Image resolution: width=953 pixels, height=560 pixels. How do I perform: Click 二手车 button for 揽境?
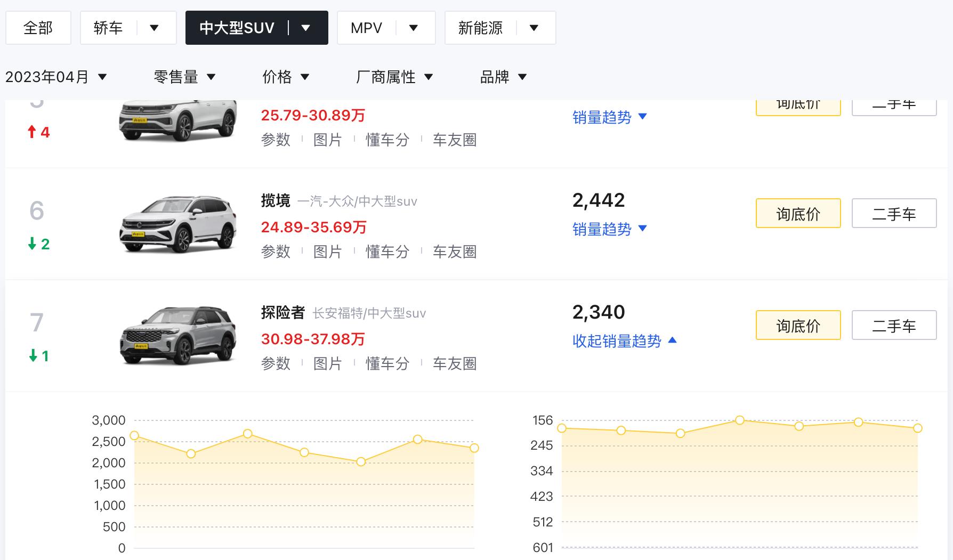point(894,214)
